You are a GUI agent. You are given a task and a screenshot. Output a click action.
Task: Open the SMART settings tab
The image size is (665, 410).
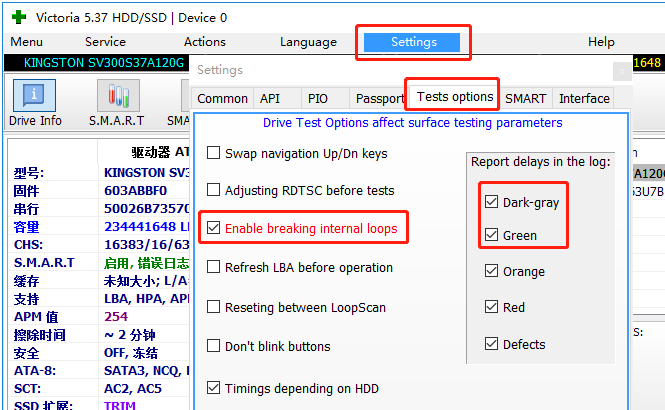click(525, 98)
